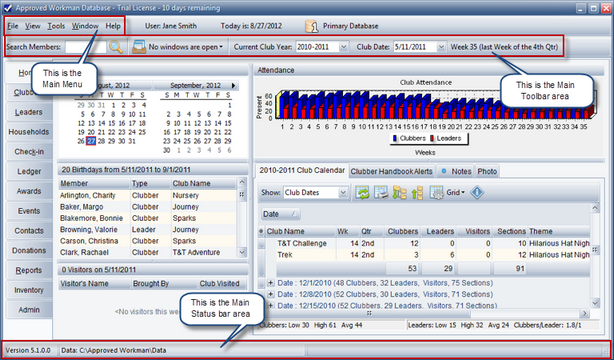614x360 pixels.
Task: Click the blue Clubbers legend swatch
Action: tap(395, 138)
